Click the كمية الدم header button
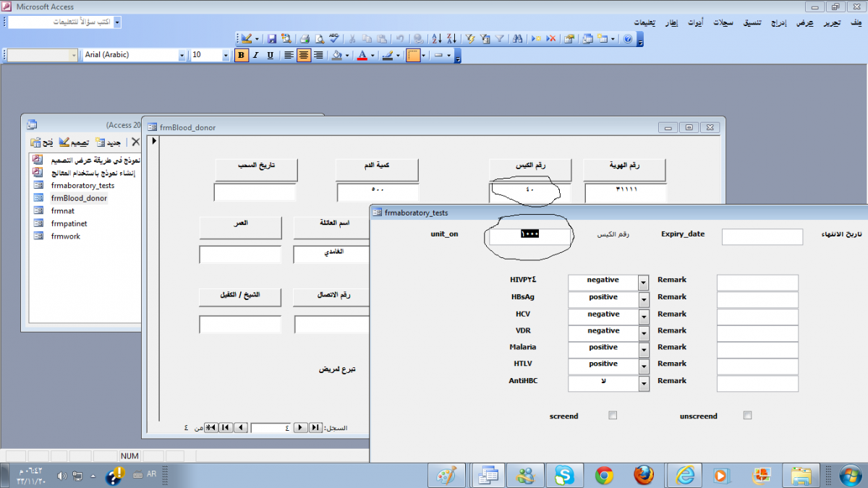 click(x=377, y=169)
